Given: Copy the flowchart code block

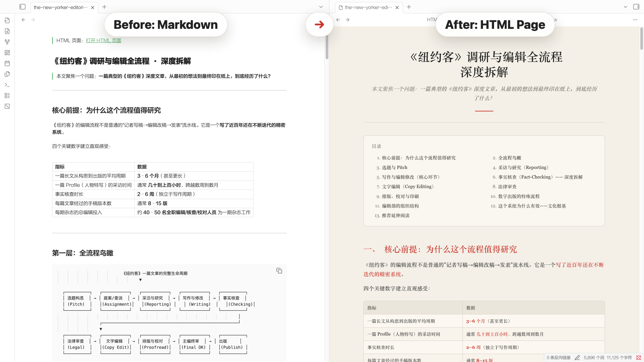Looking at the screenshot, I should pyautogui.click(x=279, y=270).
